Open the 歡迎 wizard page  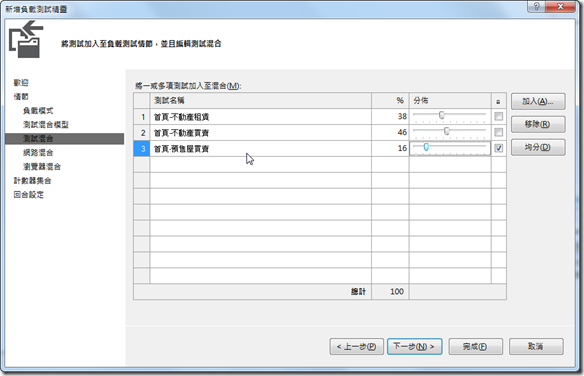pos(21,83)
